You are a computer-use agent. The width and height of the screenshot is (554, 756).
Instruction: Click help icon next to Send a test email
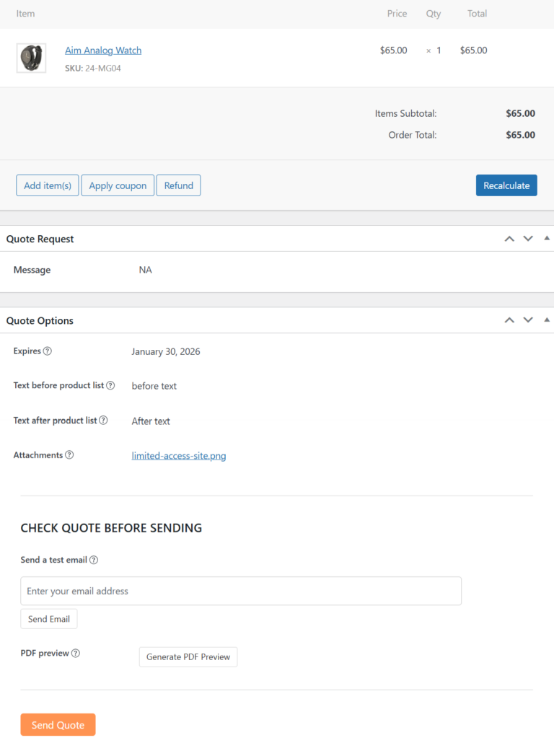(94, 560)
